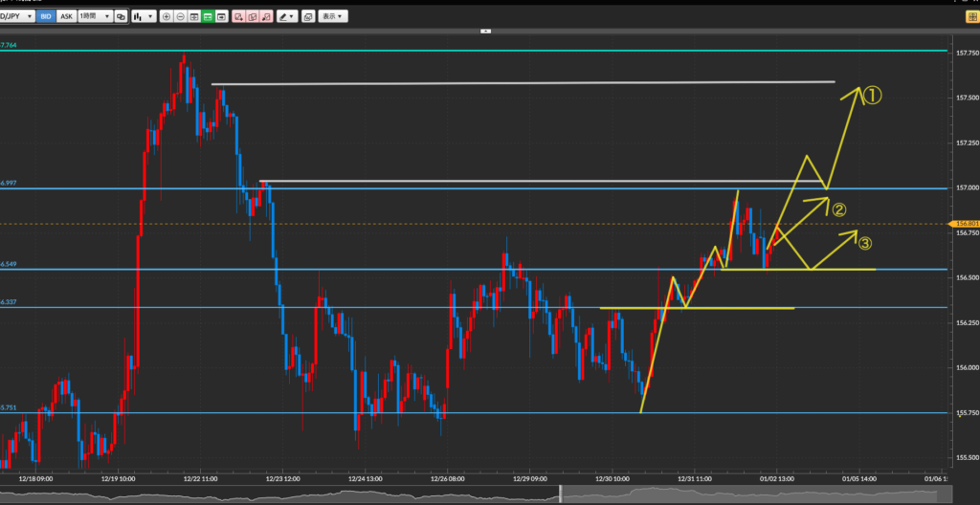Click layout icon right of zoom-out button
This screenshot has height=505, width=980.
click(194, 16)
